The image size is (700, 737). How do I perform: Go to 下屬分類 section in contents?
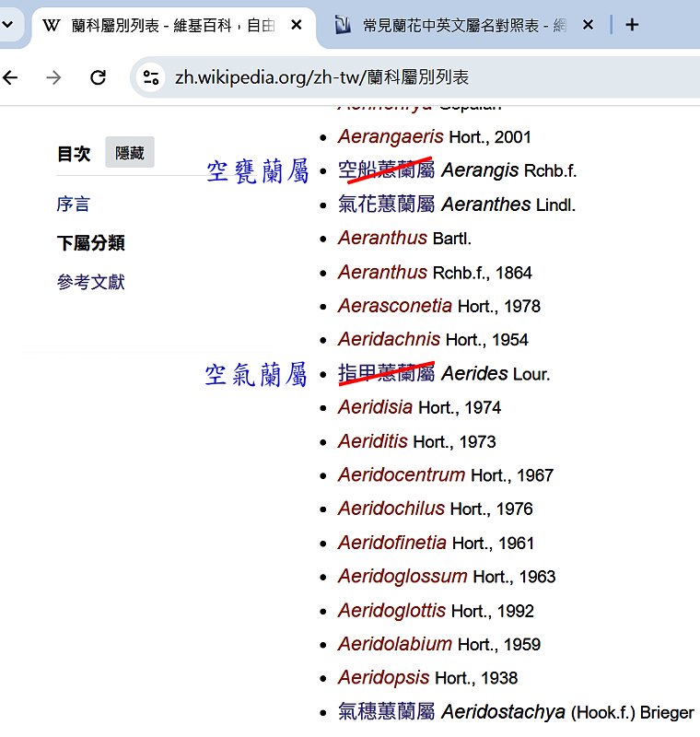90,243
